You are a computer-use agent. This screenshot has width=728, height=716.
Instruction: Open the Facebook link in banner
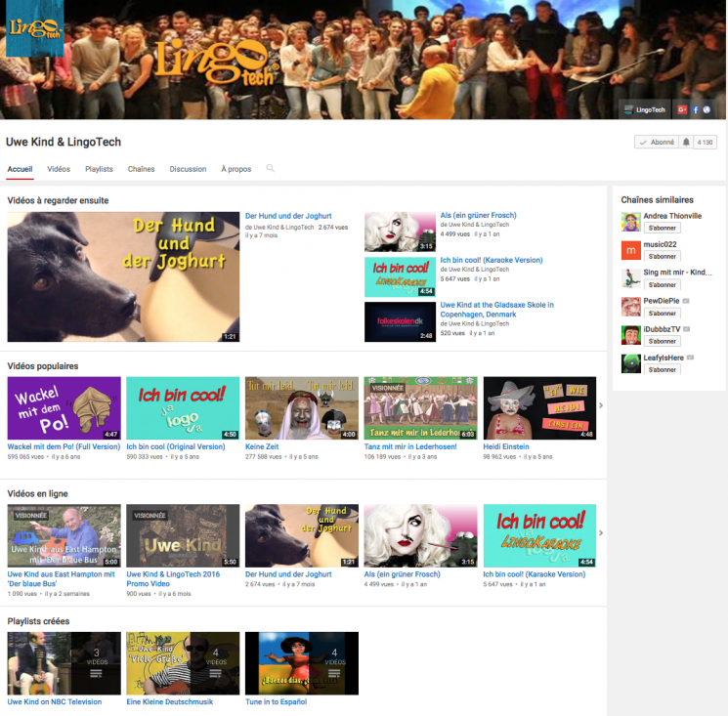click(x=695, y=110)
